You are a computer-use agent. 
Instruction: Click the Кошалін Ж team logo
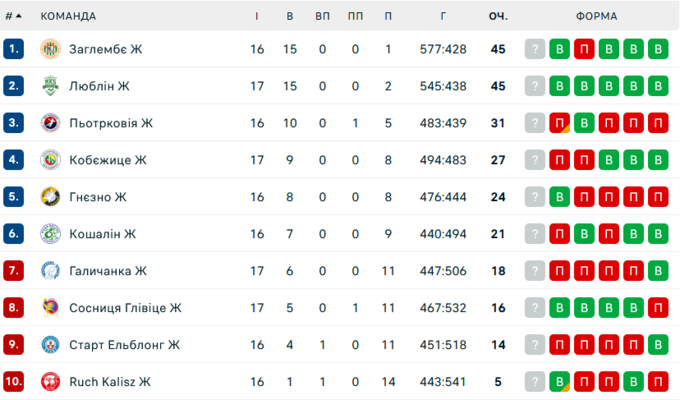[x=51, y=234]
